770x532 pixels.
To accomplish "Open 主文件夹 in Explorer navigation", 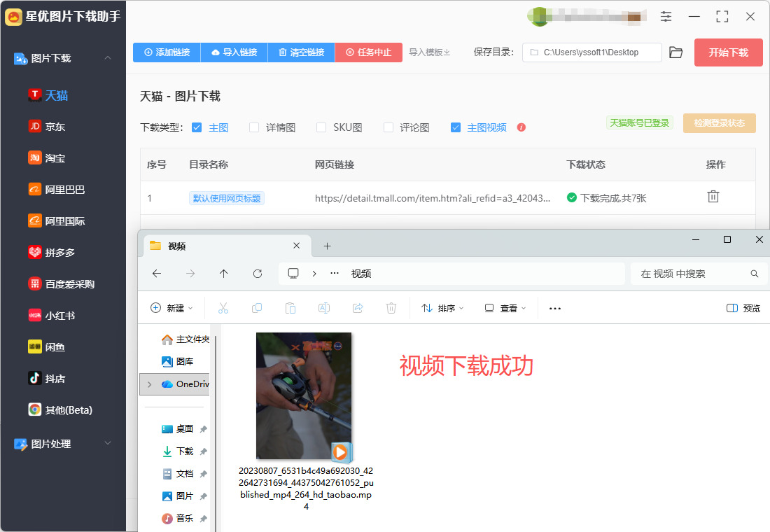I will pos(185,339).
